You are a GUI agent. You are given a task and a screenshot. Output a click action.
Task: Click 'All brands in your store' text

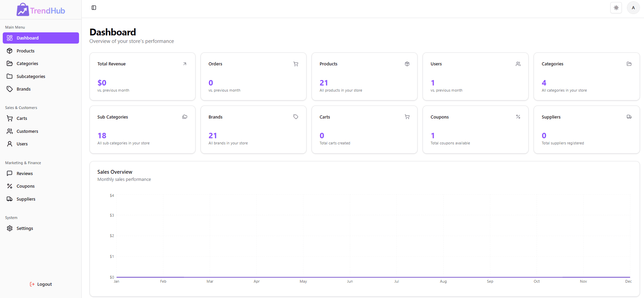pyautogui.click(x=228, y=143)
